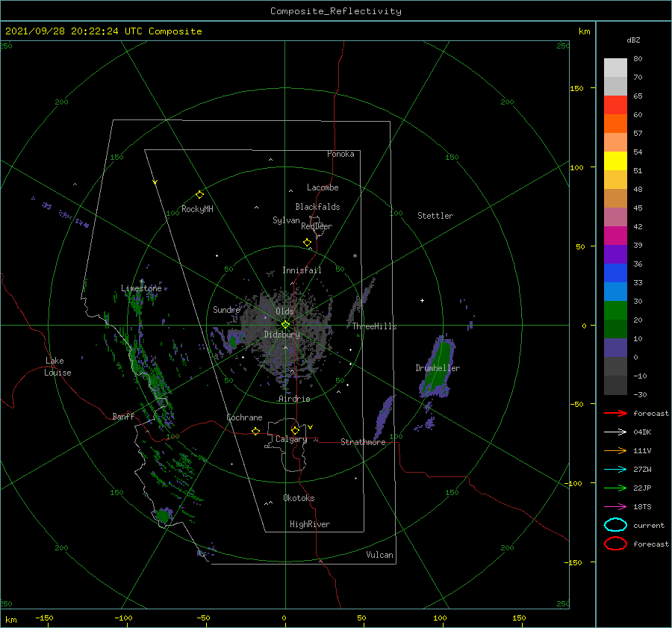Screen dimensions: 672x628
Task: Click the yellow diamond marker near RockyMH
Action: coord(199,195)
